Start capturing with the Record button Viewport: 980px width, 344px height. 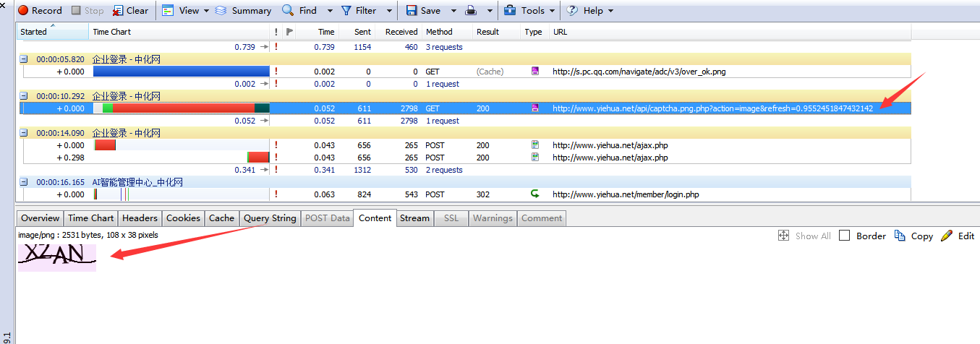click(x=40, y=11)
